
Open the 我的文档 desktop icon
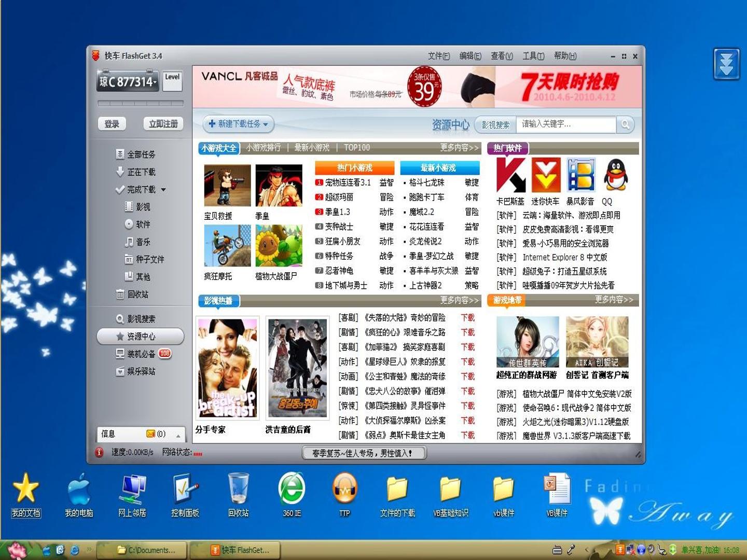[x=26, y=495]
